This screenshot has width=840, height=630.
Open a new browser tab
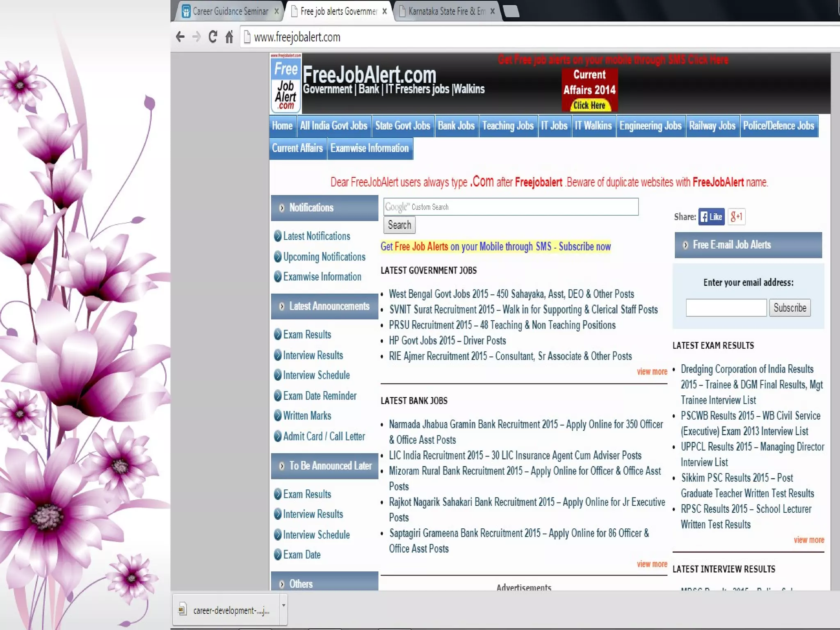point(511,11)
